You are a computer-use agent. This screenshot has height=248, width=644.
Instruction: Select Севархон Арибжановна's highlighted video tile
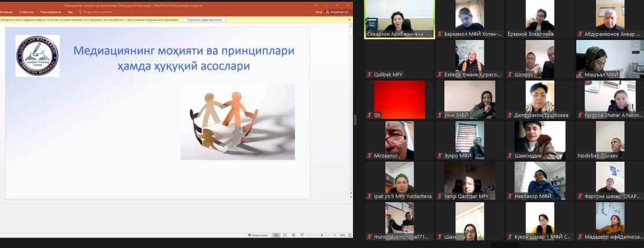[x=399, y=16]
